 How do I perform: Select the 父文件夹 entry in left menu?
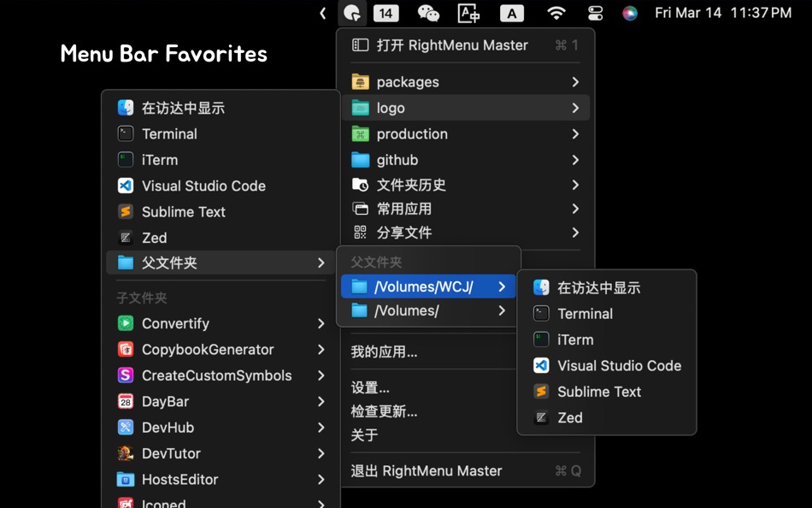pyautogui.click(x=221, y=263)
